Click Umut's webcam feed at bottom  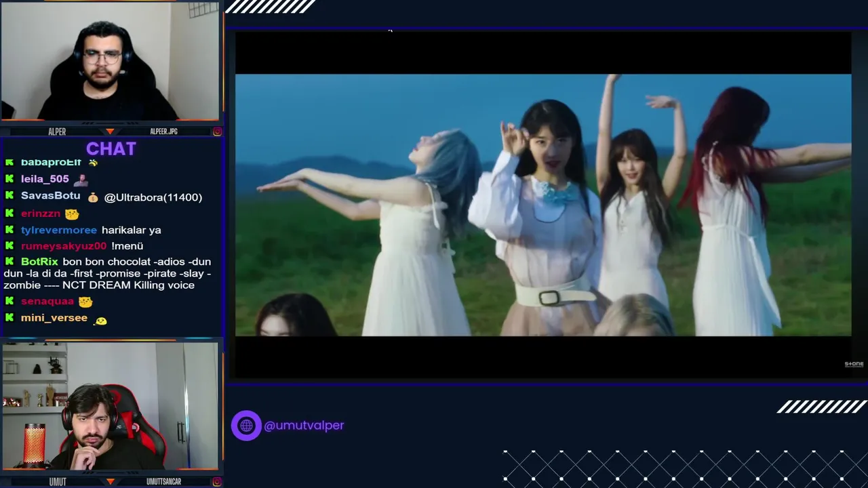pos(110,406)
